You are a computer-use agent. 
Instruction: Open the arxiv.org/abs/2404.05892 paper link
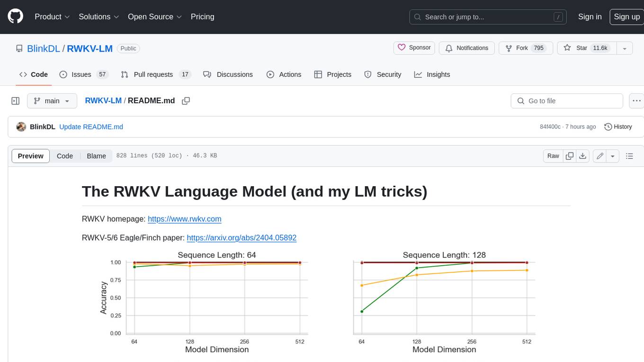241,237
